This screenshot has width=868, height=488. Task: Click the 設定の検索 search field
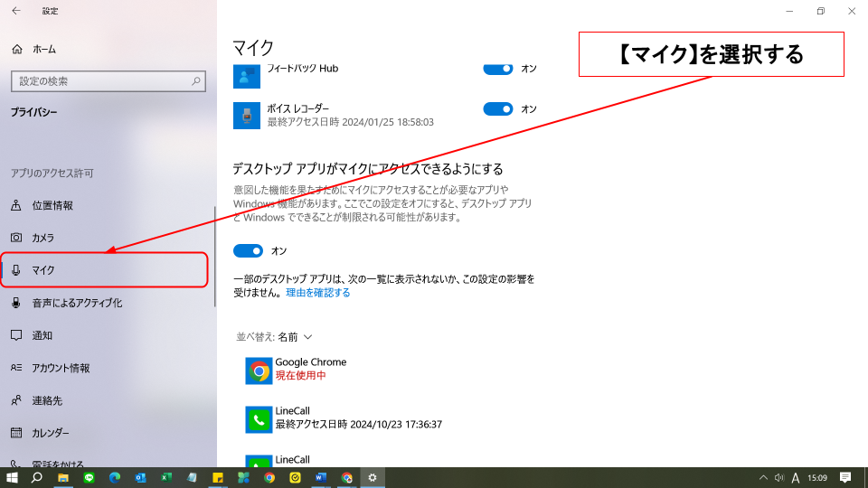click(x=101, y=81)
